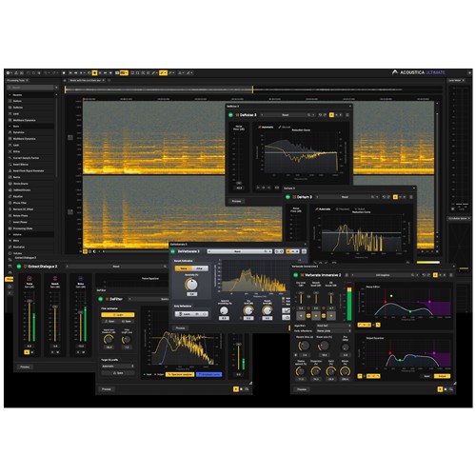Click the DeNoise icon in the Processing Tools list
The image size is (476, 476).
[x=10, y=108]
